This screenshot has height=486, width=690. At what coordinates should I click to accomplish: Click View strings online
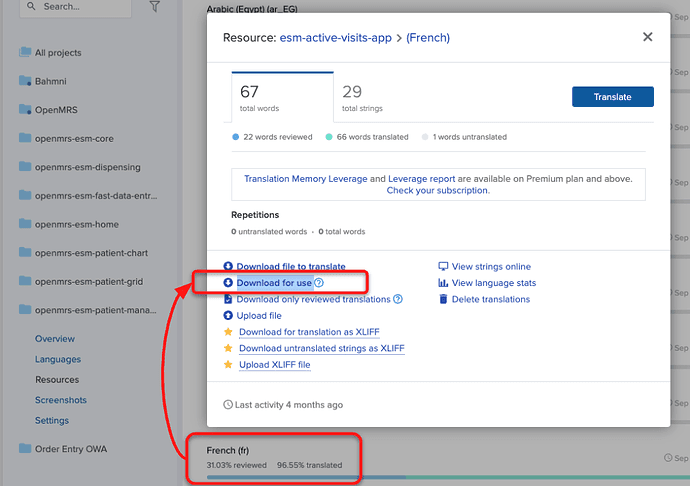(491, 267)
